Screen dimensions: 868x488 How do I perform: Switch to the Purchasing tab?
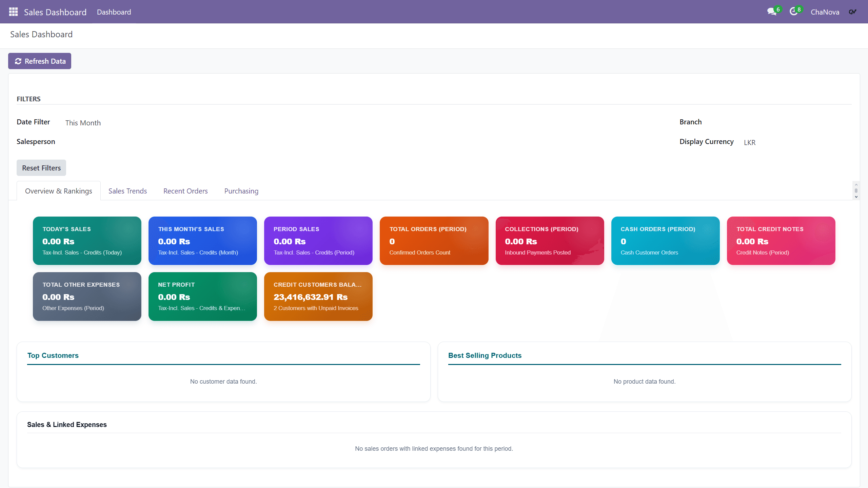[241, 191]
